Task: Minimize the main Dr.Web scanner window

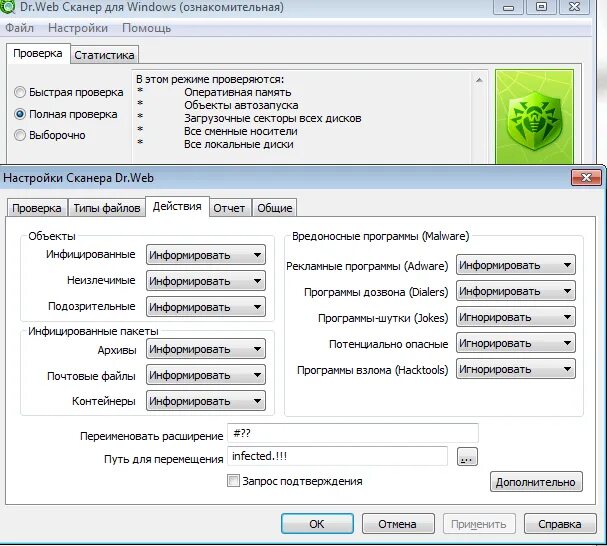Action: [509, 7]
